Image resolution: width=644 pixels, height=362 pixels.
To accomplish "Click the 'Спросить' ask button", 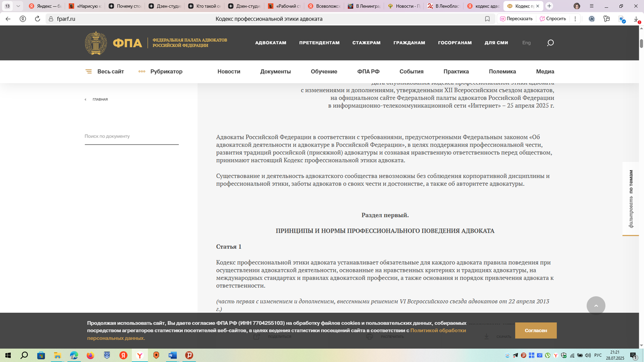I will pyautogui.click(x=553, y=18).
